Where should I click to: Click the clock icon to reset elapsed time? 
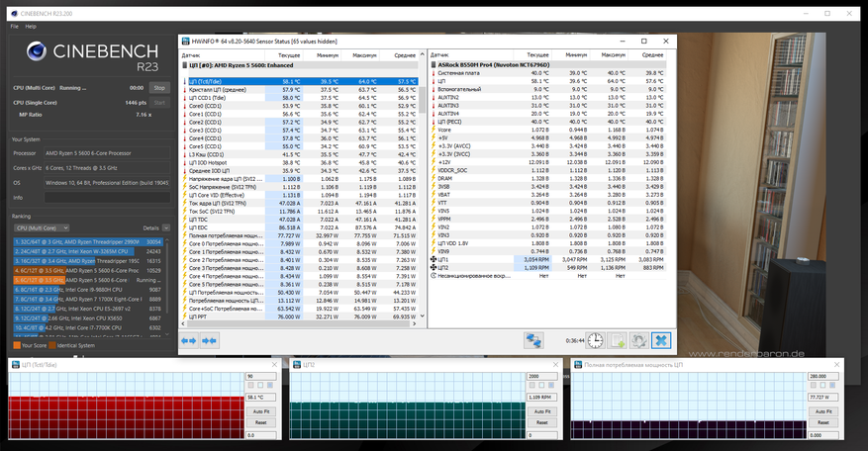pos(596,340)
